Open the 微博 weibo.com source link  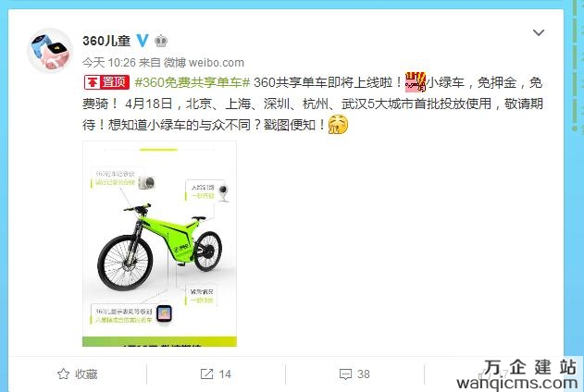204,63
